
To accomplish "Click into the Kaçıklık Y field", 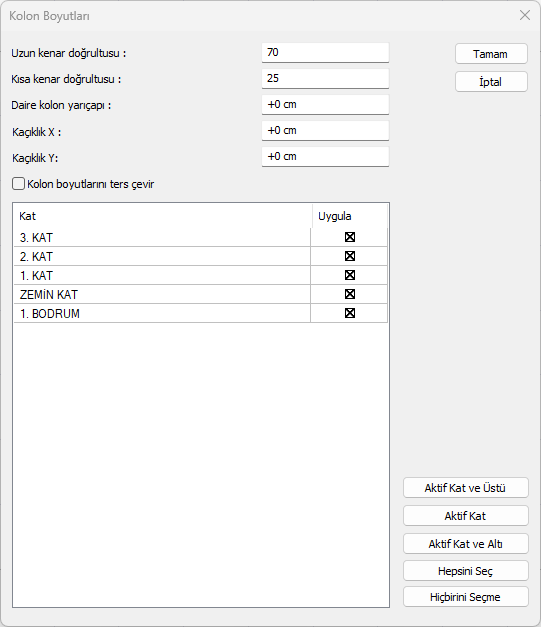I will coord(325,156).
